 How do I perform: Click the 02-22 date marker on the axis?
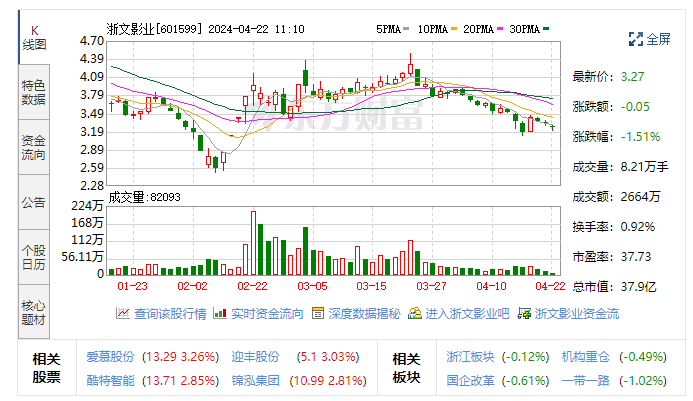click(x=252, y=286)
